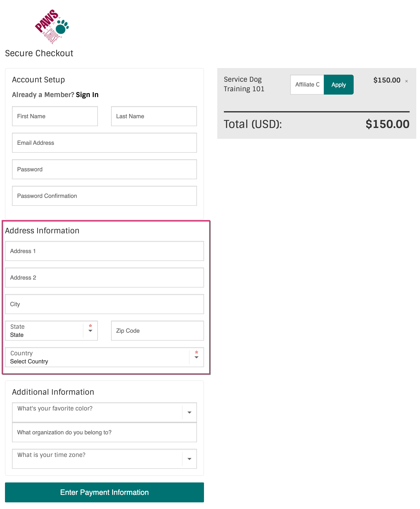Click the Account Setup heading
The image size is (420, 509).
[39, 80]
